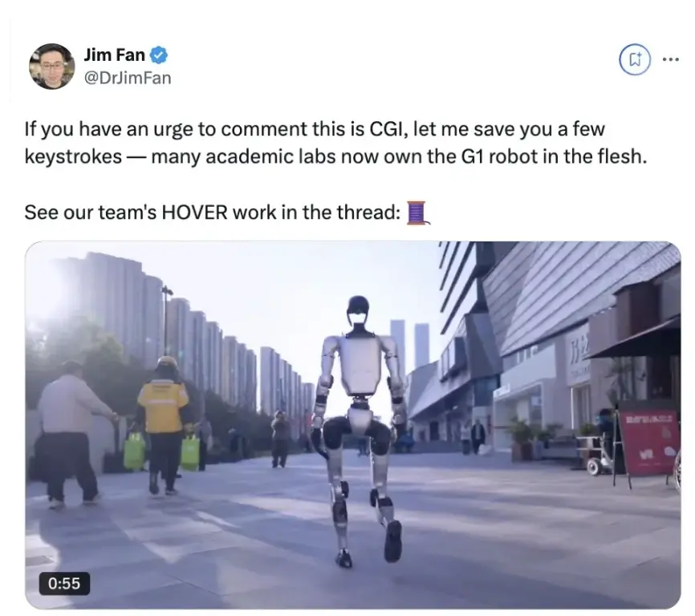Click the red sandwich board sign in the video
The width and height of the screenshot is (695, 616).
click(x=648, y=444)
